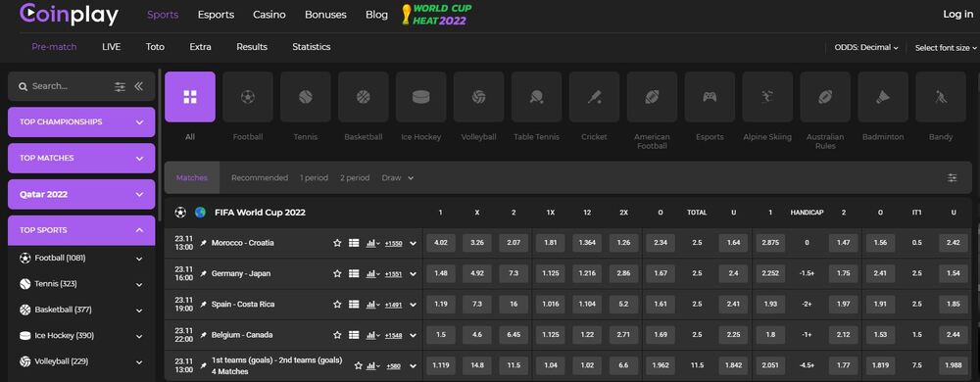Select the Alpine Skiing sport tile
Image resolution: width=980 pixels, height=382 pixels.
coord(767,97)
